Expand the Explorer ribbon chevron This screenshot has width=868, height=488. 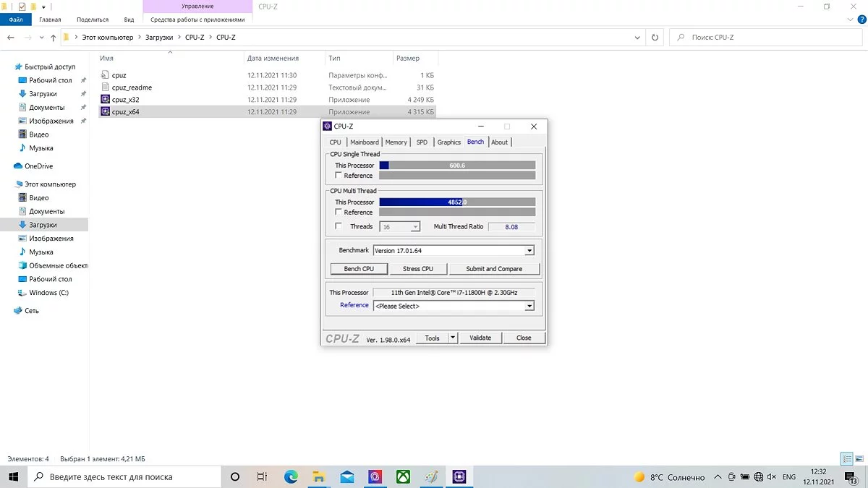click(850, 20)
